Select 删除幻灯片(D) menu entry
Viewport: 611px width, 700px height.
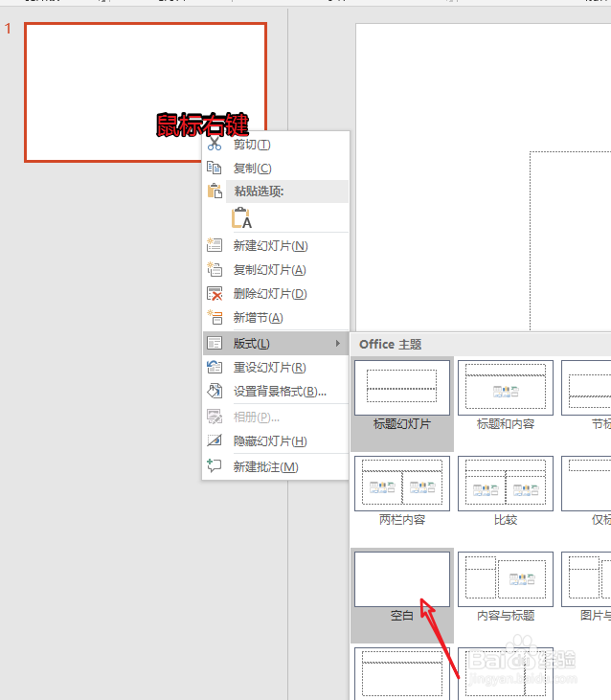[276, 294]
